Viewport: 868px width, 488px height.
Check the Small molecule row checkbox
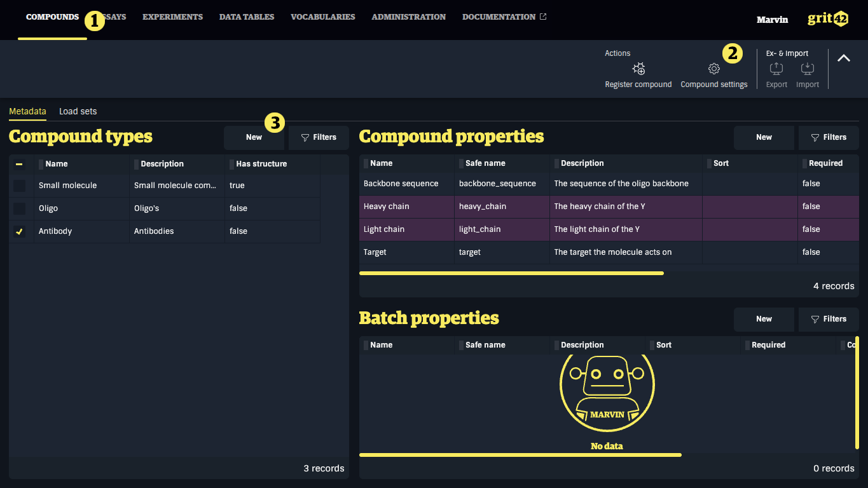(20, 186)
